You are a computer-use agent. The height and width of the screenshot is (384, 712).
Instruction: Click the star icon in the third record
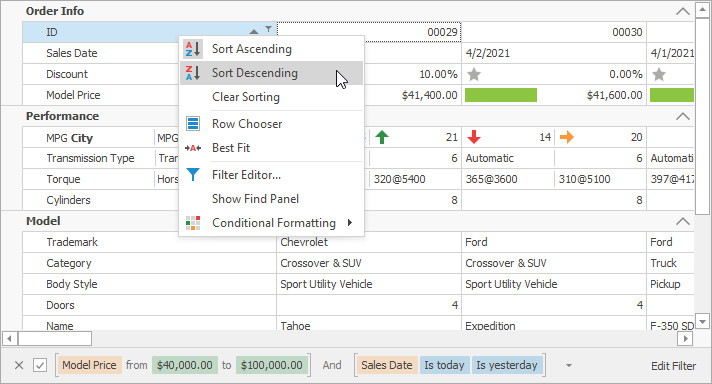tap(659, 74)
